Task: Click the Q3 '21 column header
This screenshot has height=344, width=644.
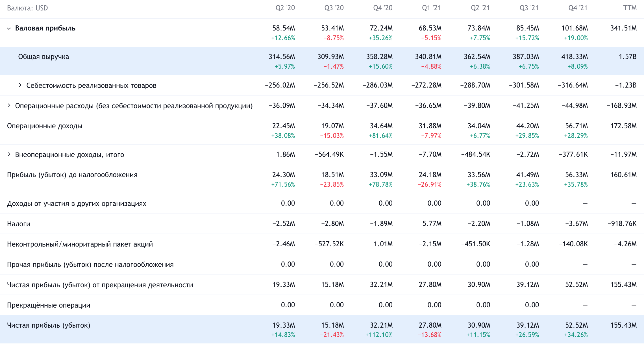Action: tap(529, 8)
